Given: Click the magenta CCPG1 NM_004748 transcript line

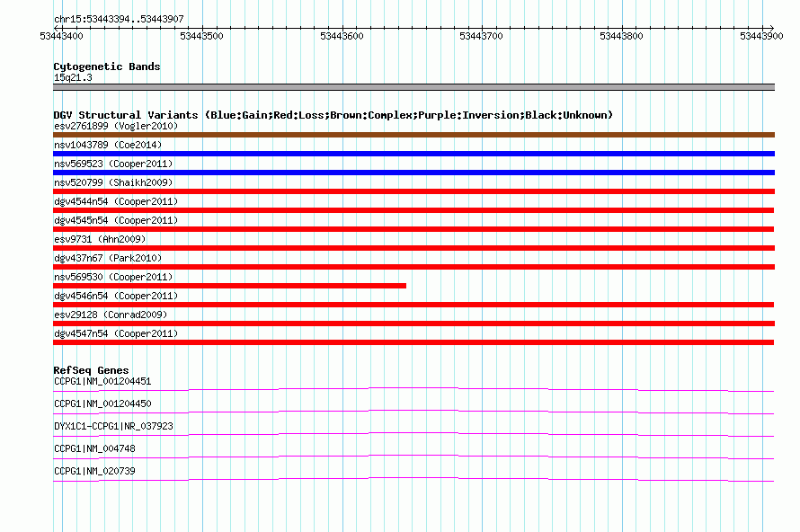Looking at the screenshot, I should coord(413,457).
